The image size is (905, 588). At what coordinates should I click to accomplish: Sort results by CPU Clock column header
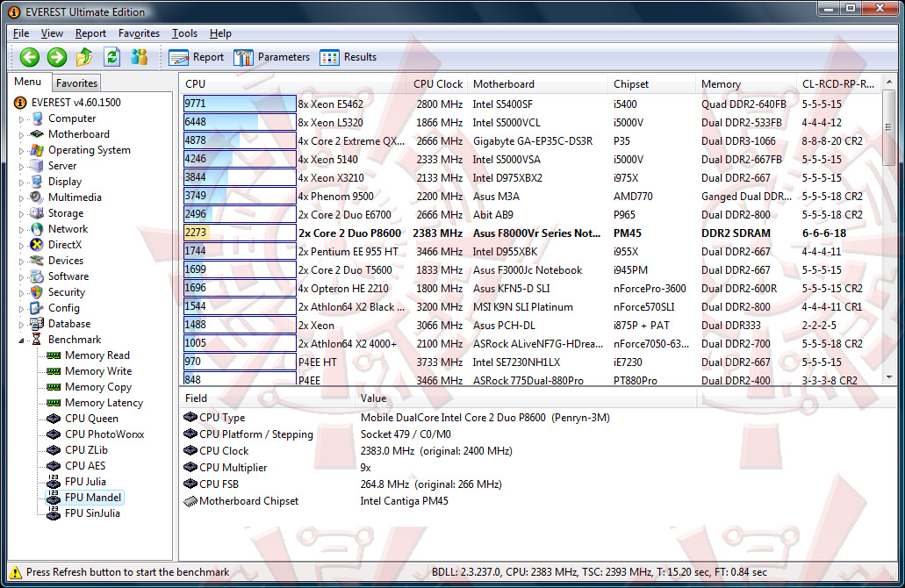point(437,83)
